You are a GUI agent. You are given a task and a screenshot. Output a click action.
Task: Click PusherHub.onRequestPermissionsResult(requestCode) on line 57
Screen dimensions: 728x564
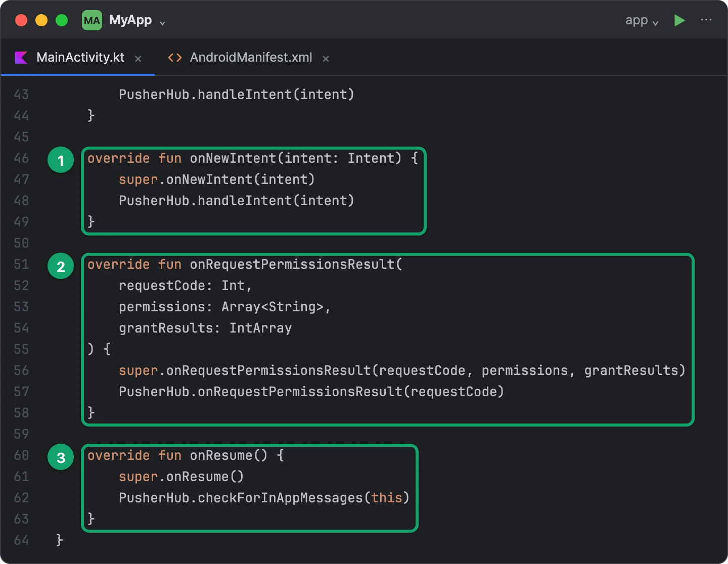click(x=311, y=392)
